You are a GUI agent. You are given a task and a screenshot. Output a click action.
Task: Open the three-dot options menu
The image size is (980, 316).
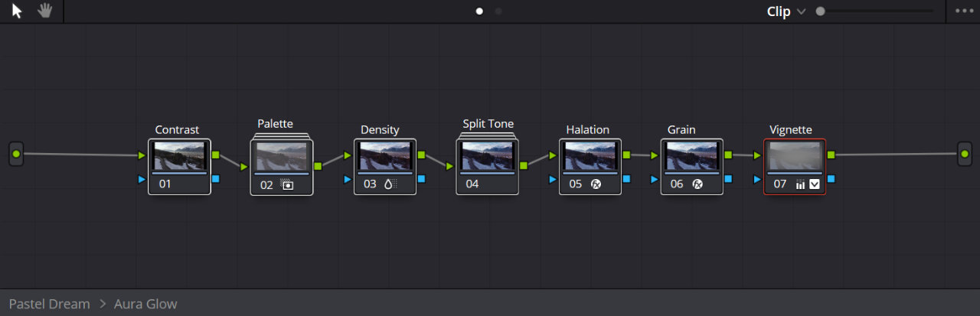pos(963,11)
